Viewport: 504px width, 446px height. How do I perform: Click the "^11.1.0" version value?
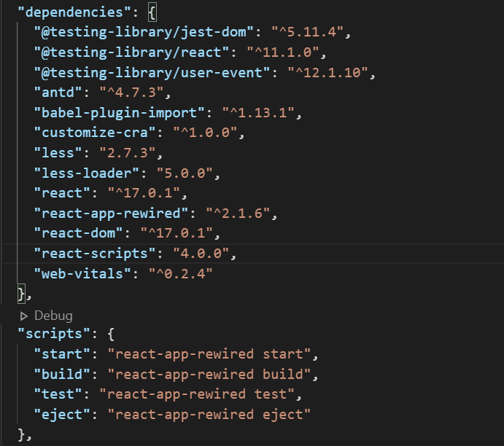point(283,52)
